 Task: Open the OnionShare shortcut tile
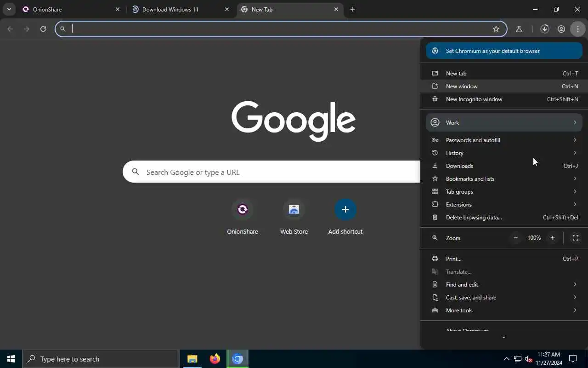(243, 217)
